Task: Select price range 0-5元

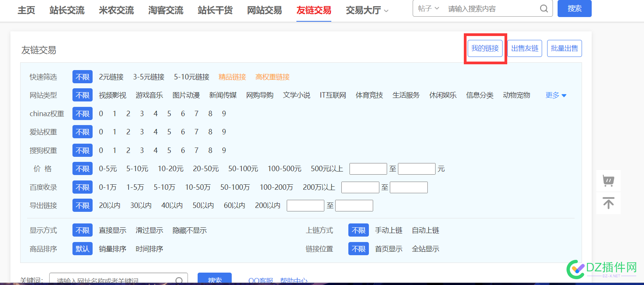Action: click(108, 169)
